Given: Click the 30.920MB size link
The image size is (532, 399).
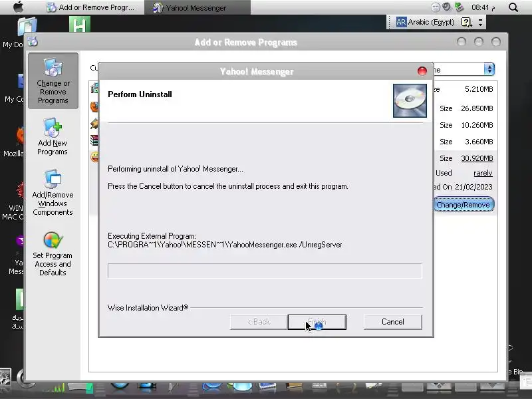Looking at the screenshot, I should point(477,158).
